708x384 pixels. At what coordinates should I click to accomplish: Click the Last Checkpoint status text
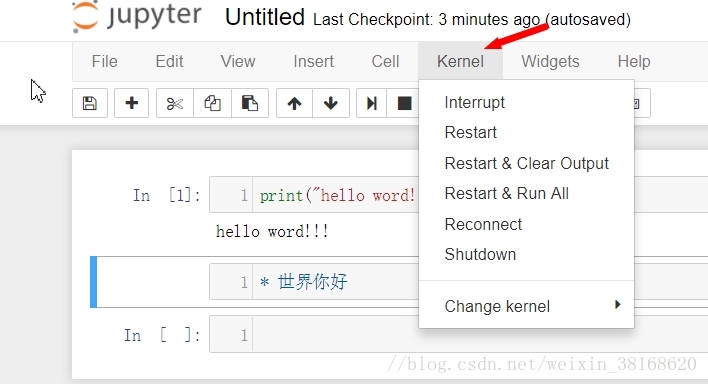[x=471, y=19]
